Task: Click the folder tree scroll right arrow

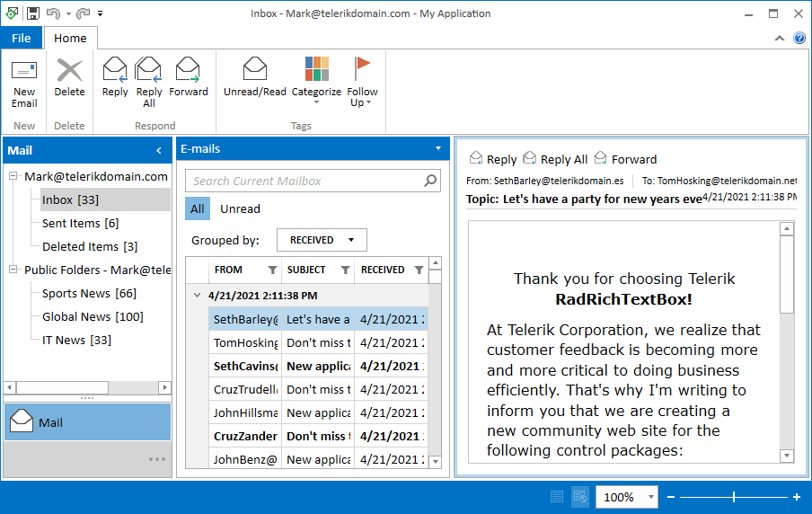Action: click(x=164, y=387)
